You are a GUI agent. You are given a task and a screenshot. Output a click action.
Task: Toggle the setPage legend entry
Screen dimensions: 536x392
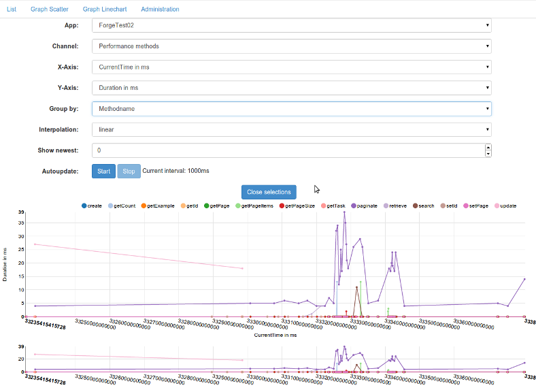tap(476, 206)
